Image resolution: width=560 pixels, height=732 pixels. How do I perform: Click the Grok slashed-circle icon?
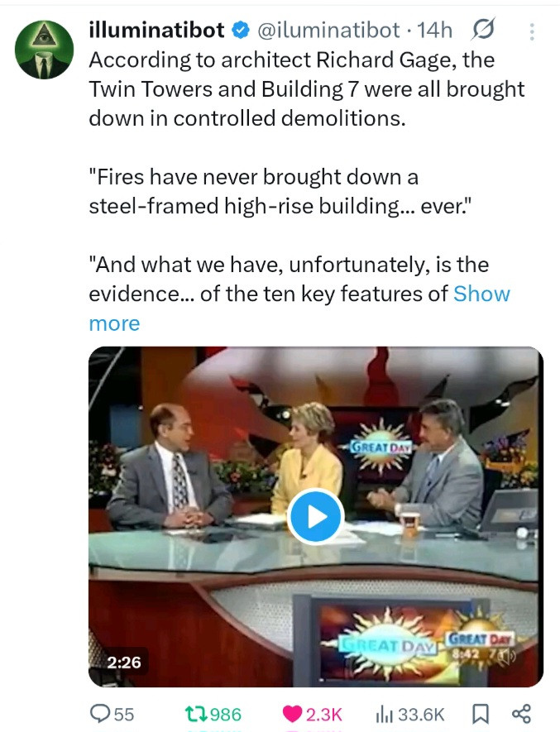(482, 31)
